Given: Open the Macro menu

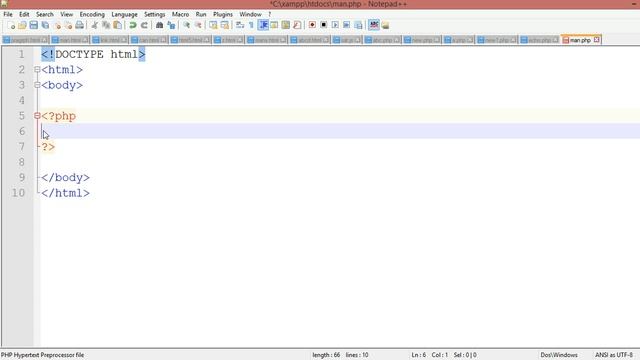Looking at the screenshot, I should (180, 14).
